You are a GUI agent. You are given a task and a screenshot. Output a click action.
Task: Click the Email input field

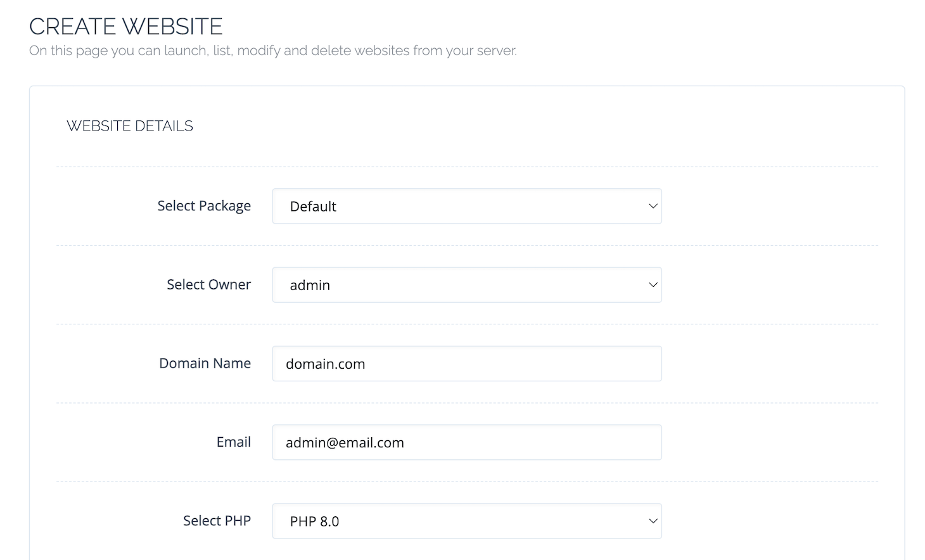coord(466,442)
